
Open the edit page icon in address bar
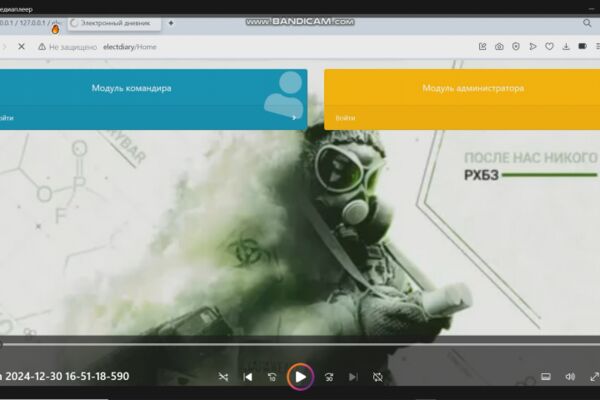point(483,47)
